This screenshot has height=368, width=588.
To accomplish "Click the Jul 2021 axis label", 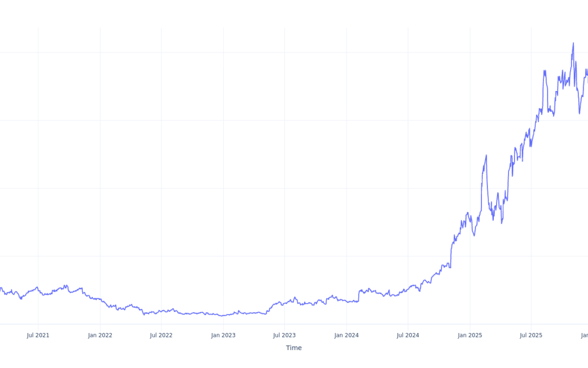I will (x=38, y=335).
